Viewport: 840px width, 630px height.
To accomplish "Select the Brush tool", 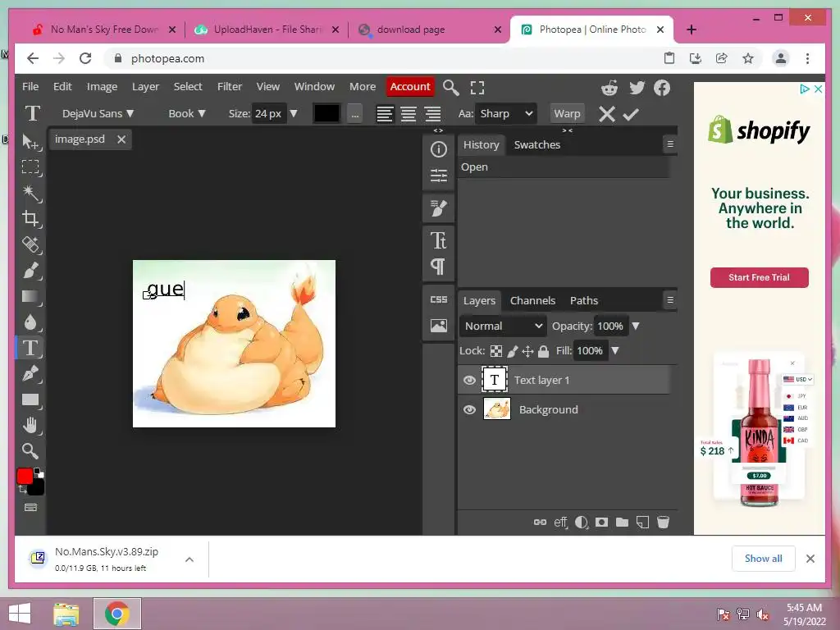I will [x=30, y=271].
